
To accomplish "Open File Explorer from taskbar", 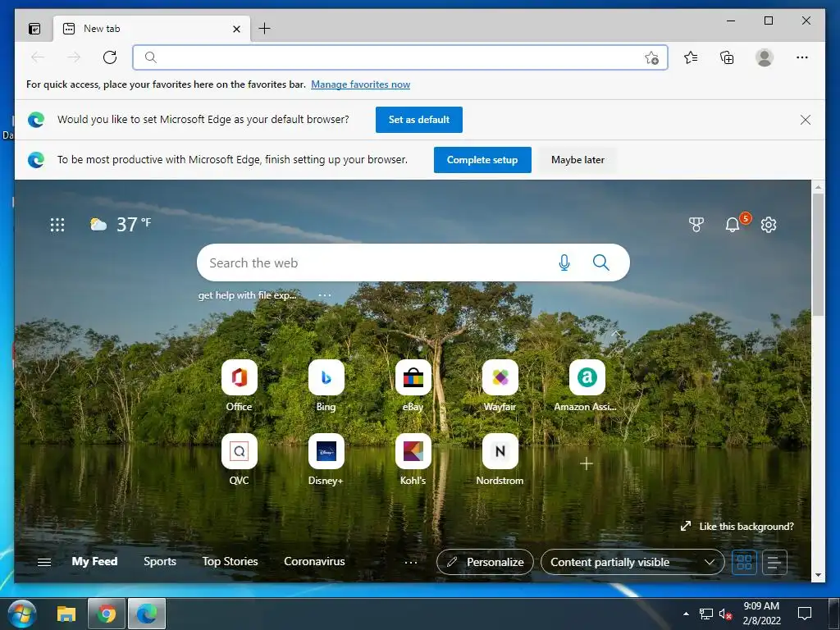I will pos(66,614).
